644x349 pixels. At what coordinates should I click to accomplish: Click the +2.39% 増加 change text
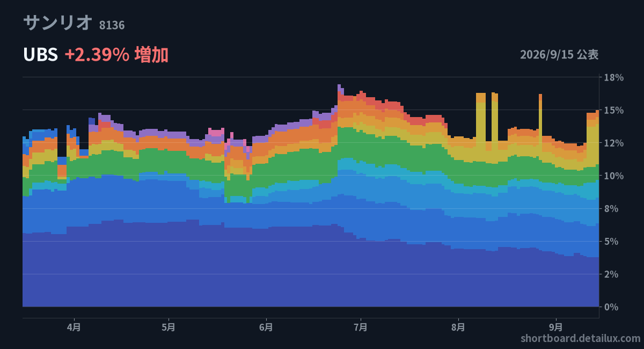point(116,55)
